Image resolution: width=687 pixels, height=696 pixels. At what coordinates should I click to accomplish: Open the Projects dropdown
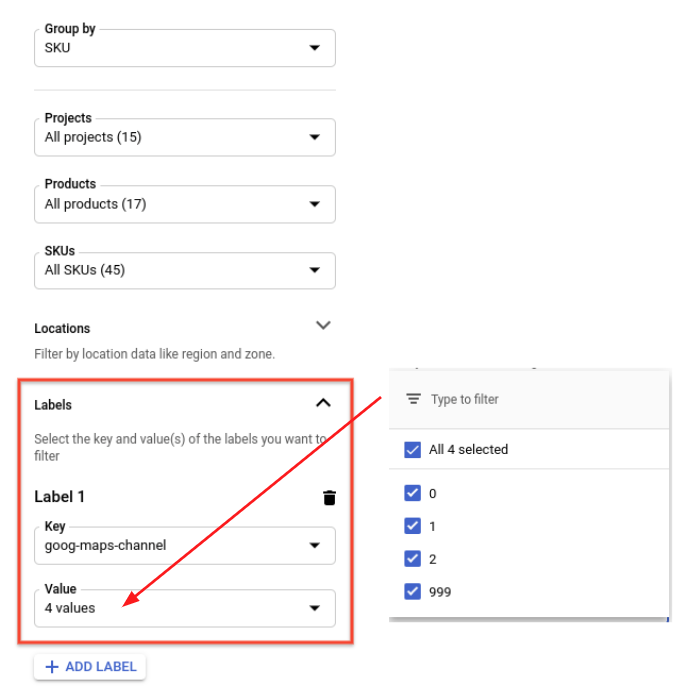click(185, 137)
